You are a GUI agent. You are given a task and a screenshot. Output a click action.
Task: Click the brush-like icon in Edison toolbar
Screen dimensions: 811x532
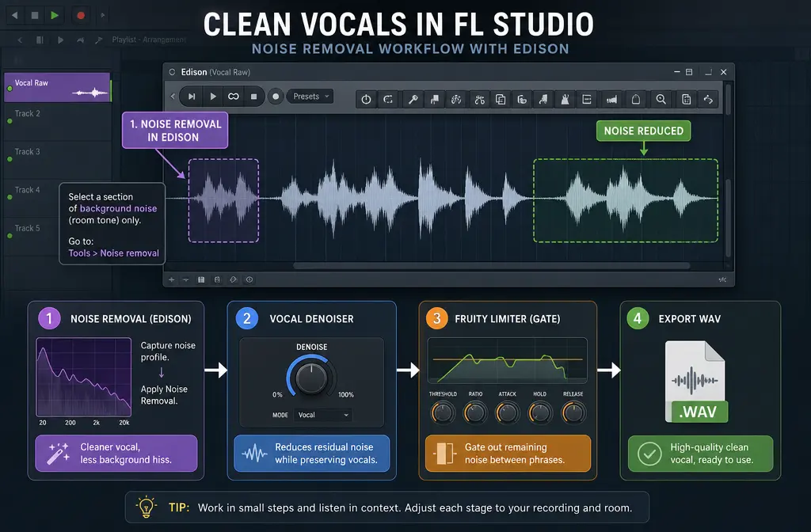tap(456, 99)
